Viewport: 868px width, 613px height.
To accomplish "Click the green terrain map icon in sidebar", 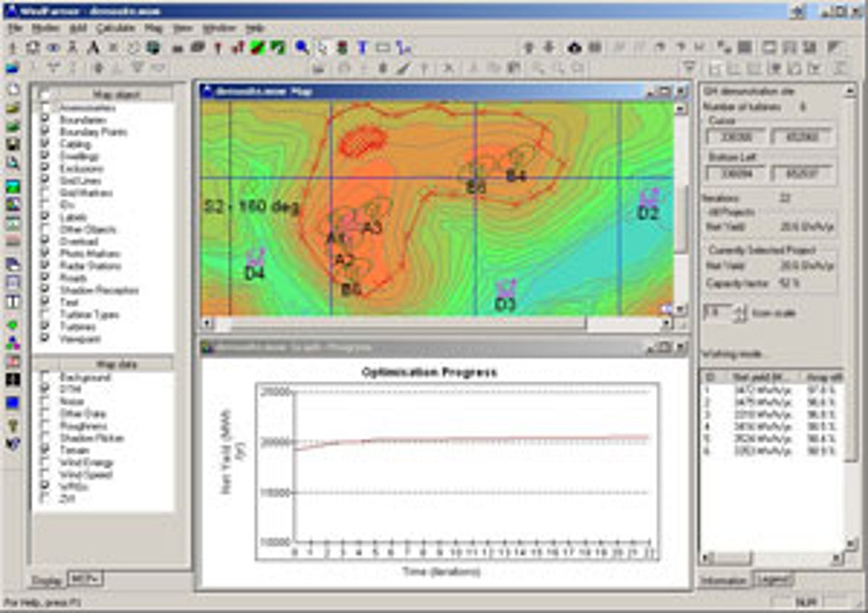I will click(x=12, y=187).
